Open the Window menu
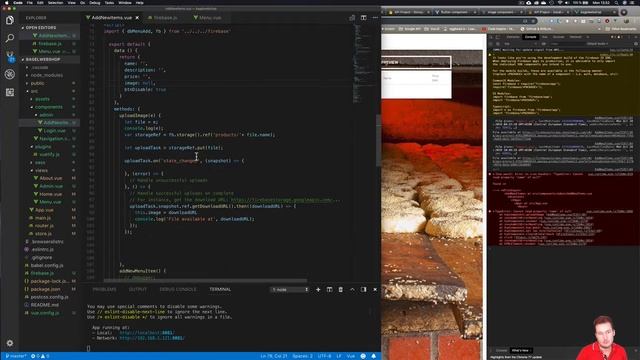This screenshot has height=360, width=640. pyautogui.click(x=125, y=2)
